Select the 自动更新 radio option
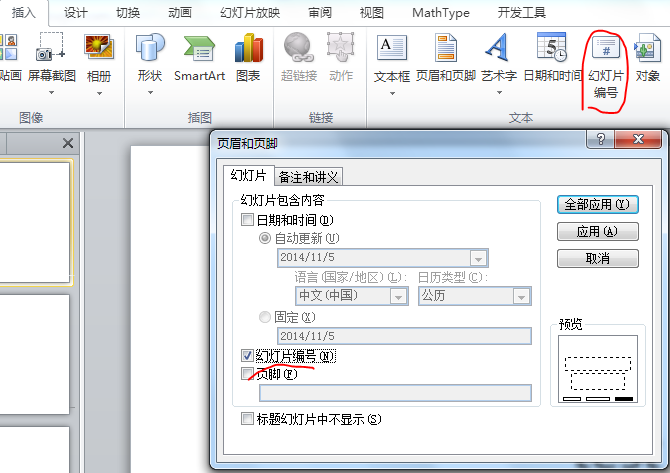Image resolution: width=670 pixels, height=473 pixels. pos(265,238)
